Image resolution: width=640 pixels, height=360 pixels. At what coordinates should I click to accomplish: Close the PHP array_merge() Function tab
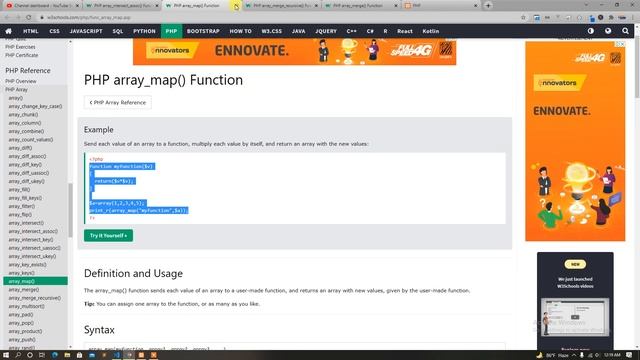coord(396,6)
